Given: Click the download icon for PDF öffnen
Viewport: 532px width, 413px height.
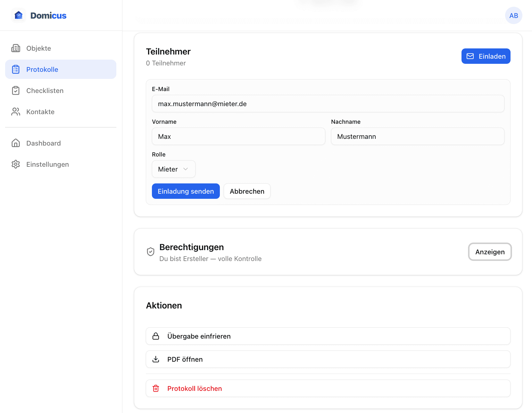Looking at the screenshot, I should 156,359.
